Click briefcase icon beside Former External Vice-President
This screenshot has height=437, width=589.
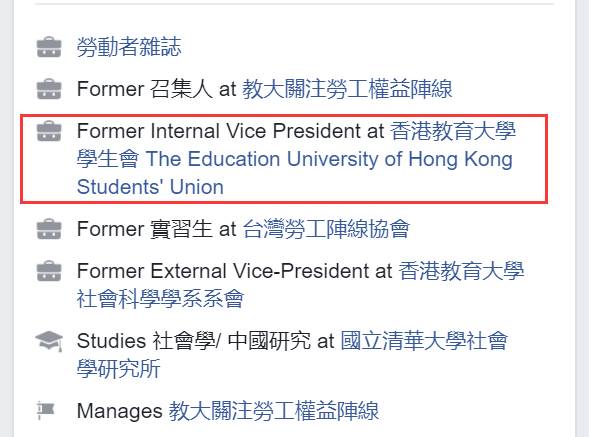[x=49, y=271]
